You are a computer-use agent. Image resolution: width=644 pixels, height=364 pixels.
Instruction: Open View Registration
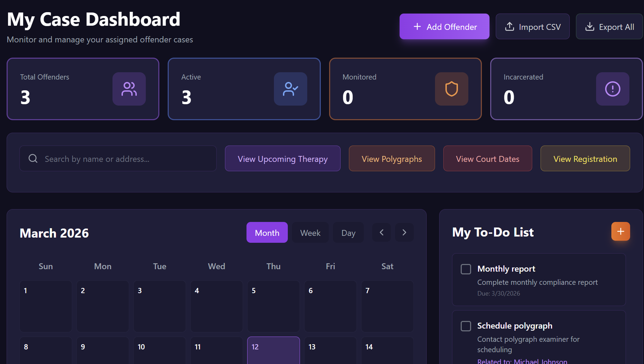tap(585, 158)
